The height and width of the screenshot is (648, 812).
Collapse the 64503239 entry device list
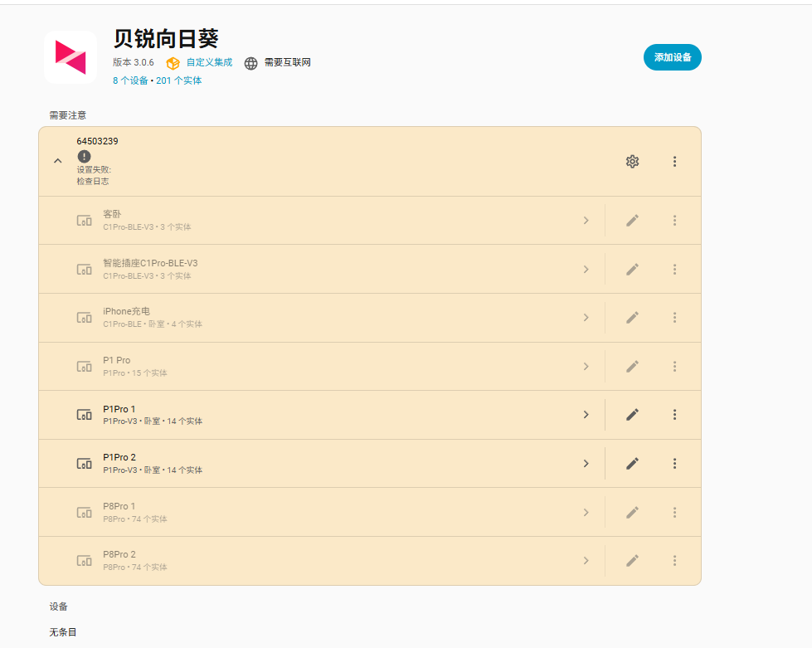pyautogui.click(x=58, y=161)
